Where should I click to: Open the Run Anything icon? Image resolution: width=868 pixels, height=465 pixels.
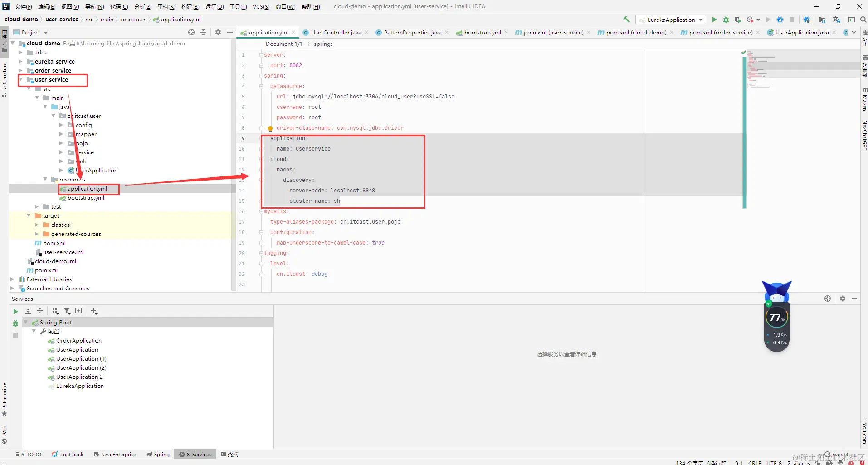[852, 20]
